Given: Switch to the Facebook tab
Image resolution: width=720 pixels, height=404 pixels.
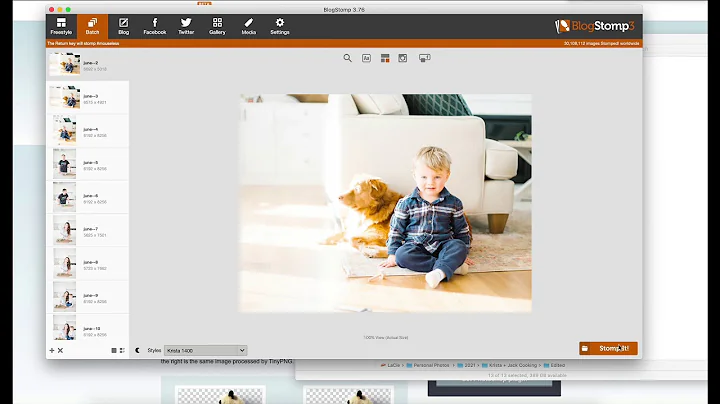Looking at the screenshot, I should 155,26.
